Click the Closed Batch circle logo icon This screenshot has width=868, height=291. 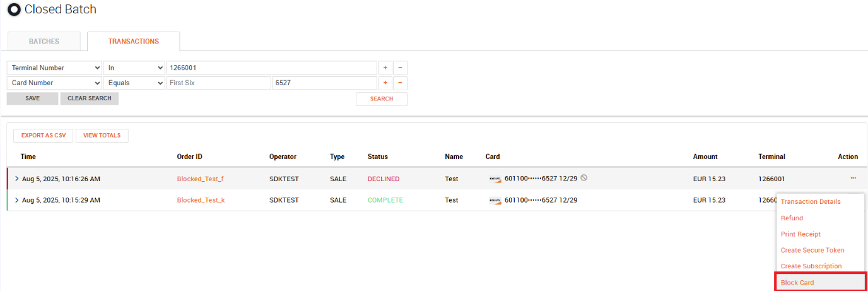pyautogui.click(x=14, y=10)
